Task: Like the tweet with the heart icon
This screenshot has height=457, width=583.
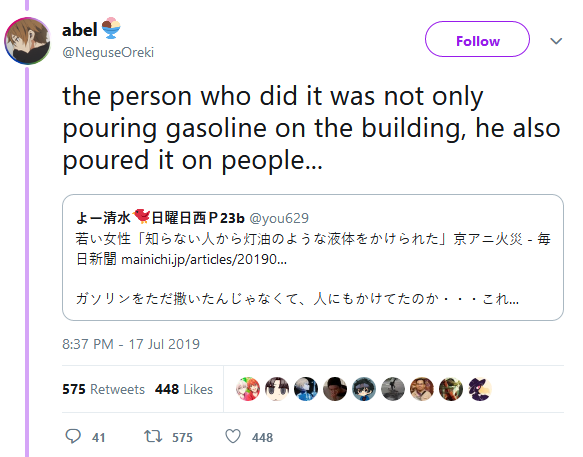Action: pos(233,437)
